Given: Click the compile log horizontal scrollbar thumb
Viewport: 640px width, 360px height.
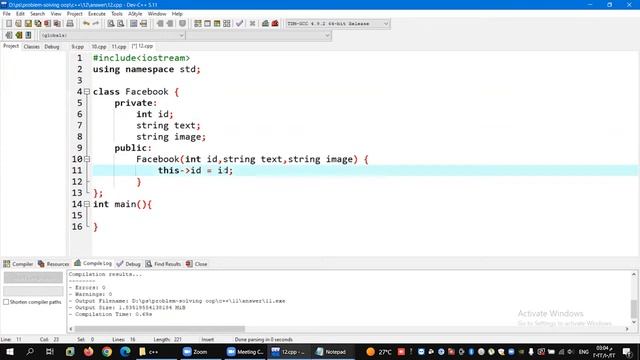Looking at the screenshot, I should pos(160,329).
